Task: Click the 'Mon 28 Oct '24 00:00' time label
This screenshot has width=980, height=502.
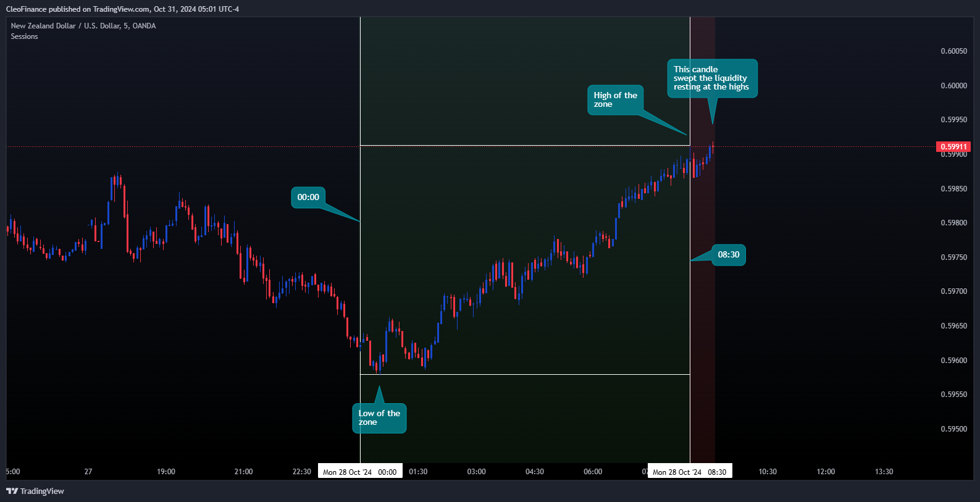Action: pyautogui.click(x=360, y=471)
